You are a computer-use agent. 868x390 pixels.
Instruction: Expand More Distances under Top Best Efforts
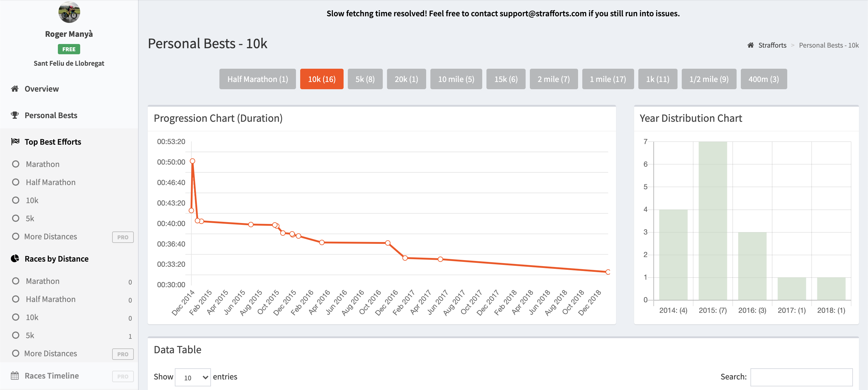(51, 237)
